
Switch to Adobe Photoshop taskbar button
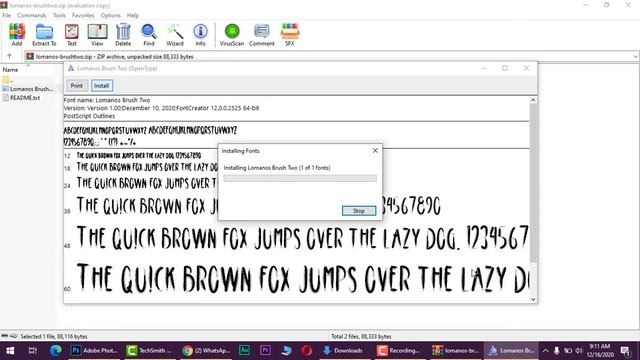(94, 351)
